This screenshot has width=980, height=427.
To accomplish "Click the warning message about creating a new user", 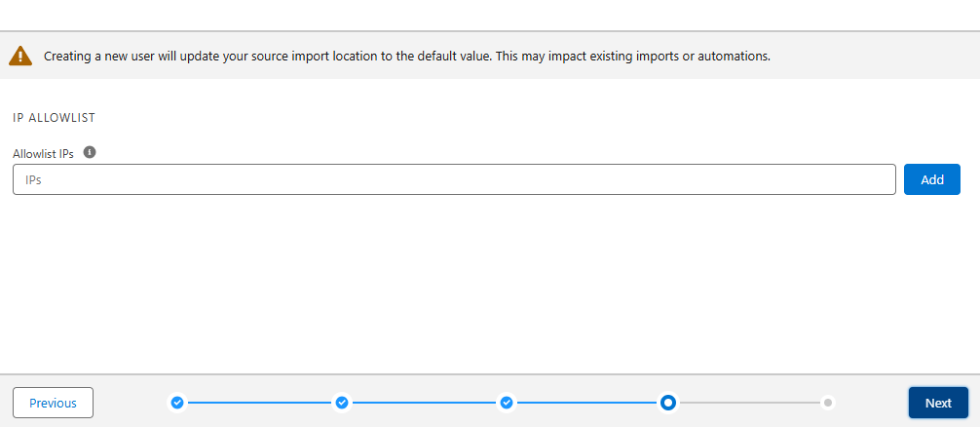I will click(407, 56).
